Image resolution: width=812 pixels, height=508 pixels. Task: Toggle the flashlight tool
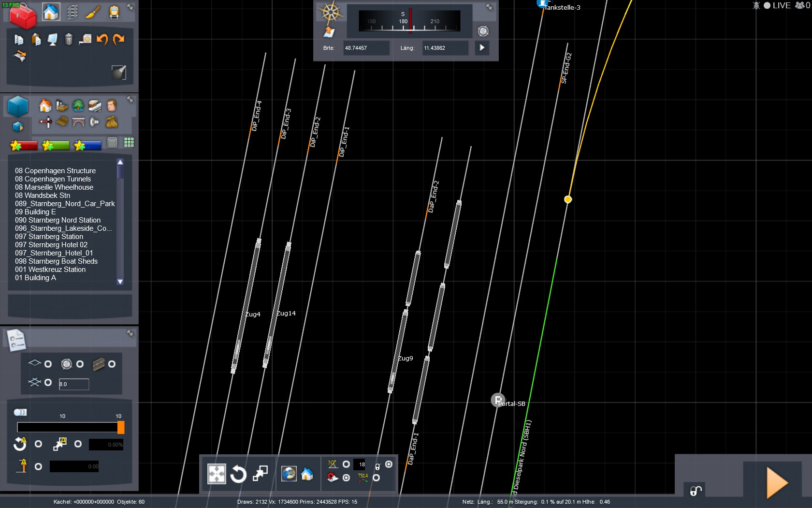click(x=119, y=72)
